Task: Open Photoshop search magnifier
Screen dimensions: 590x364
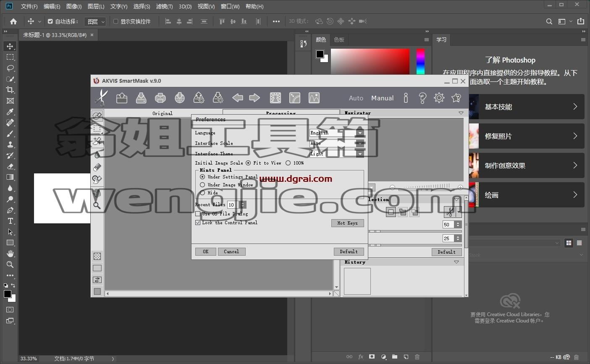Action: coord(549,21)
